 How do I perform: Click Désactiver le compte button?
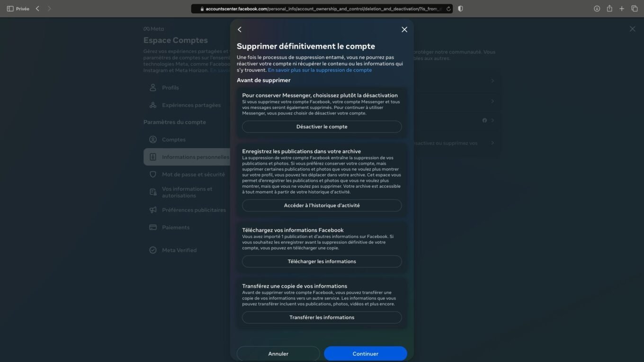click(322, 127)
